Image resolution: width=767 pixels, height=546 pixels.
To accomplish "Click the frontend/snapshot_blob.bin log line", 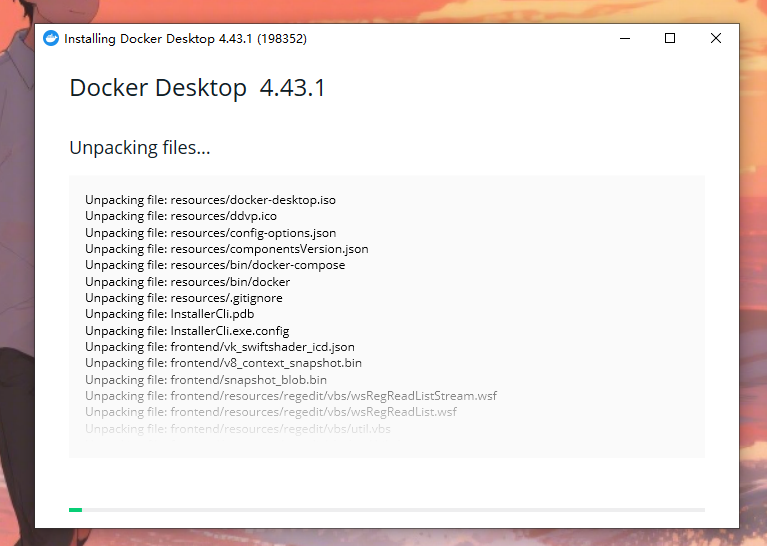I will 205,380.
